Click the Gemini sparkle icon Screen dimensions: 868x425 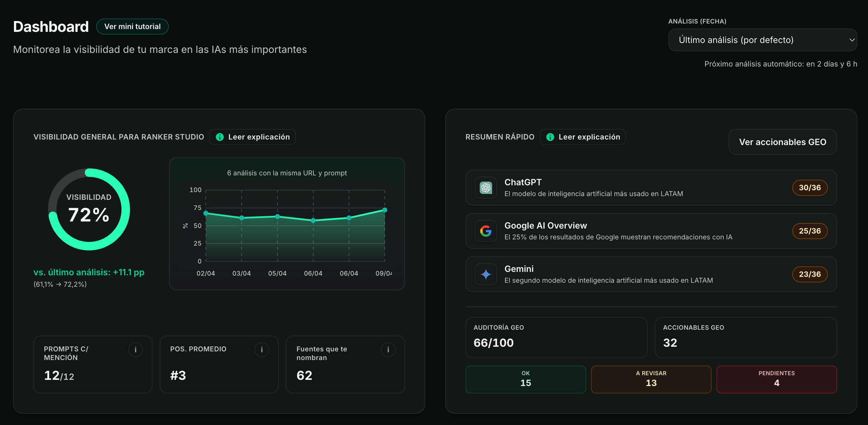tap(486, 274)
